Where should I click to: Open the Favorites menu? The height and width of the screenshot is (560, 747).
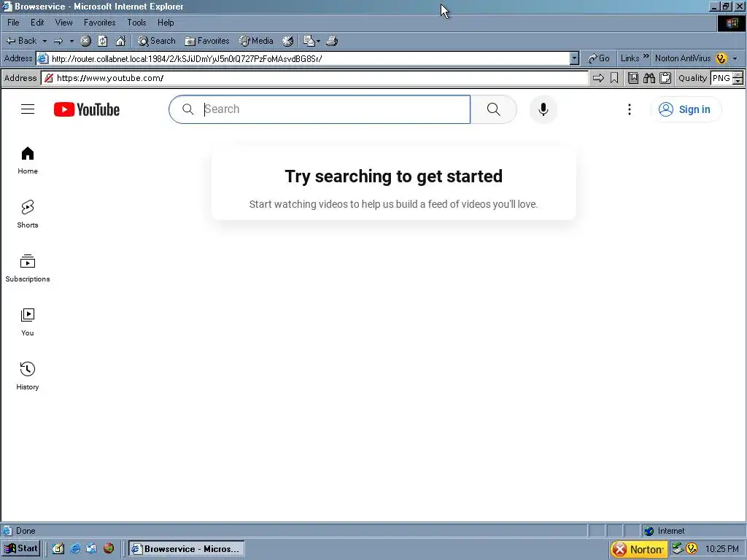click(x=99, y=23)
